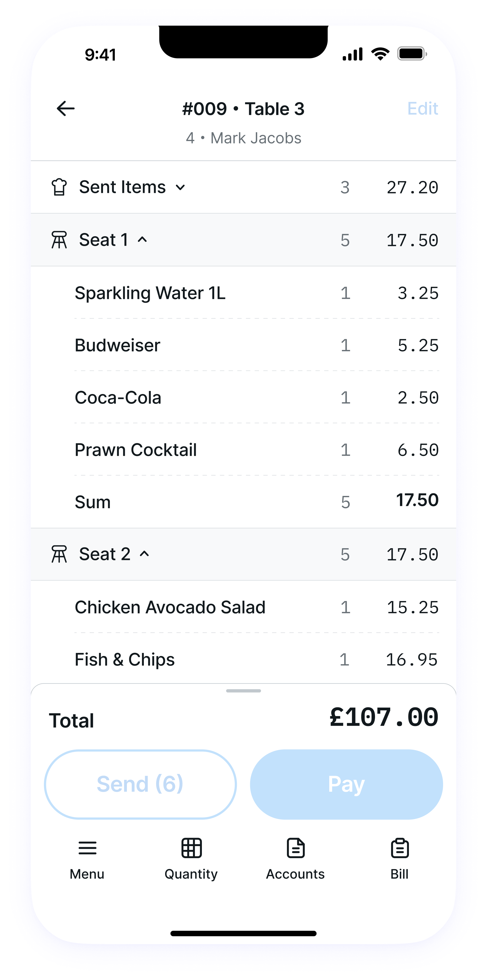This screenshot has height=980, width=487.
Task: Expand the Sent Items chevron
Action: (x=181, y=188)
